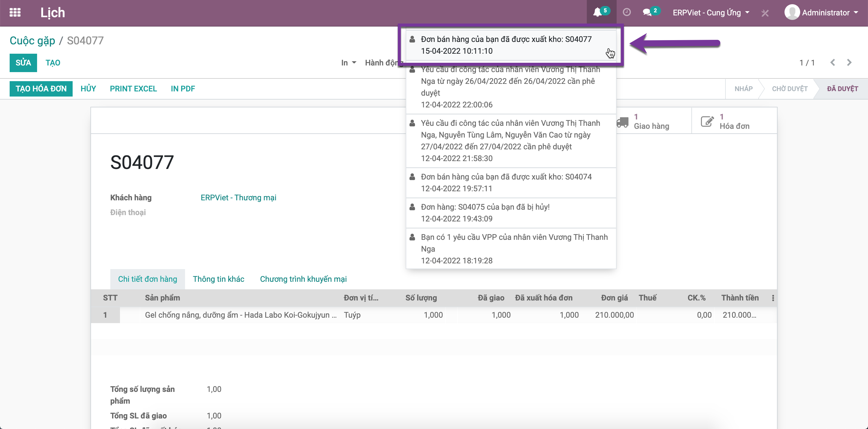Screen dimensions: 868x429
Task: Go to next record arrow
Action: tap(849, 62)
